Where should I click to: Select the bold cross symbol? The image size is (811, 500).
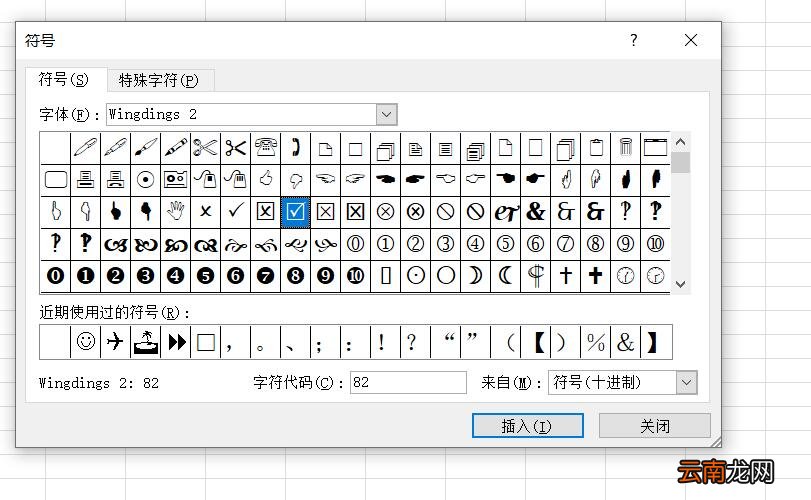pos(595,276)
